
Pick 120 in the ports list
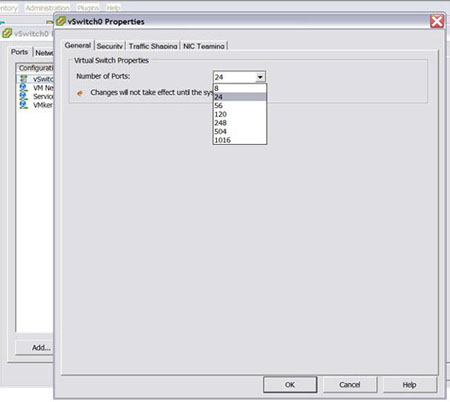tap(240, 114)
